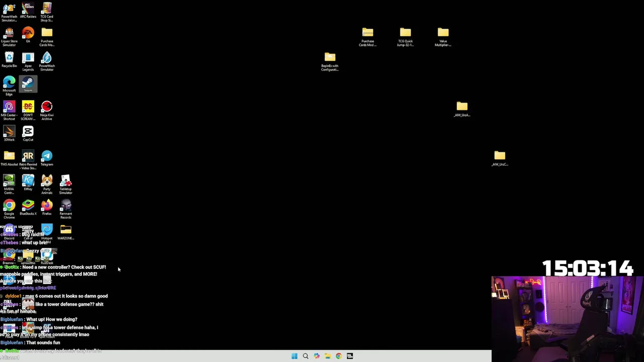Open taskbar Search
The image size is (644, 362).
click(305, 356)
